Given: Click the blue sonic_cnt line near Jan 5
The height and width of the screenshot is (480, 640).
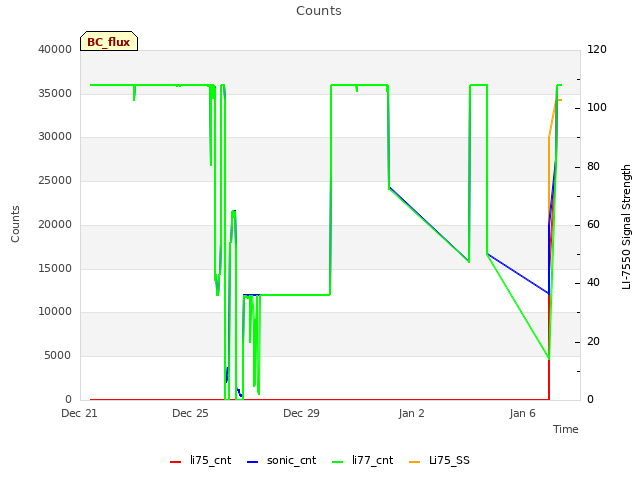Looking at the screenshot, I should pyautogui.click(x=518, y=274).
